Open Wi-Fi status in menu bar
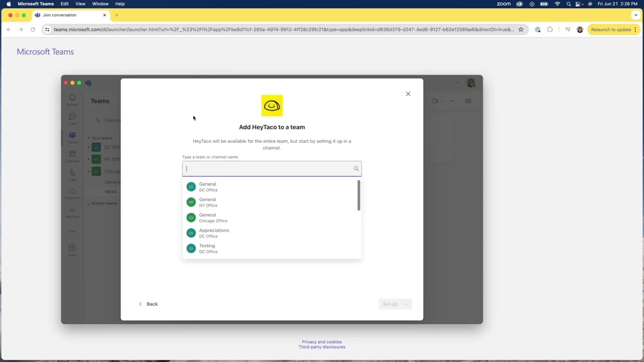The image size is (644, 362). click(x=557, y=4)
